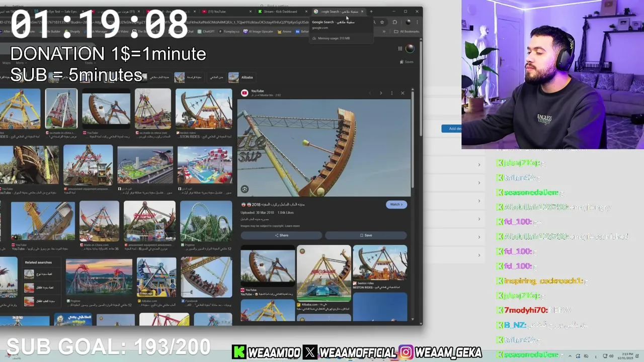Open wooden galleon ship result image
The width and height of the screenshot is (644, 362).
coord(29,166)
